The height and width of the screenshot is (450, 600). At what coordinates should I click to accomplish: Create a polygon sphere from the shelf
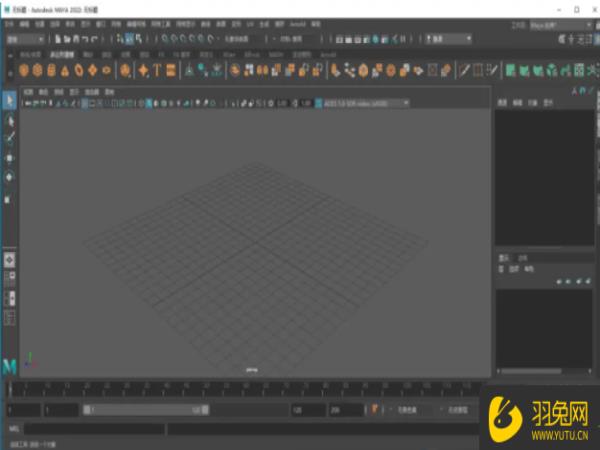[24, 71]
